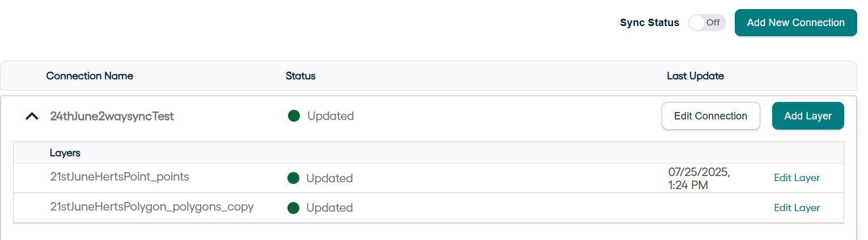Click Updated status text of polygons_copy layer
This screenshot has height=240, width=868.
pyautogui.click(x=329, y=208)
